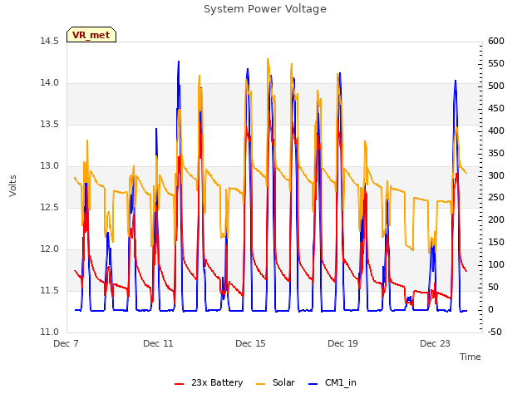
Task: Click the 50 right axis value
Action: pos(494,288)
